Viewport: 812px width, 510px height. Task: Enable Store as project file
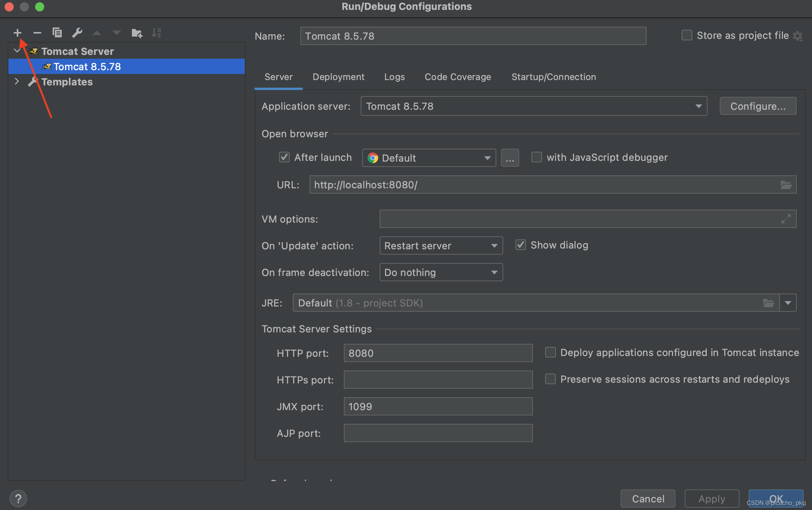(x=687, y=35)
